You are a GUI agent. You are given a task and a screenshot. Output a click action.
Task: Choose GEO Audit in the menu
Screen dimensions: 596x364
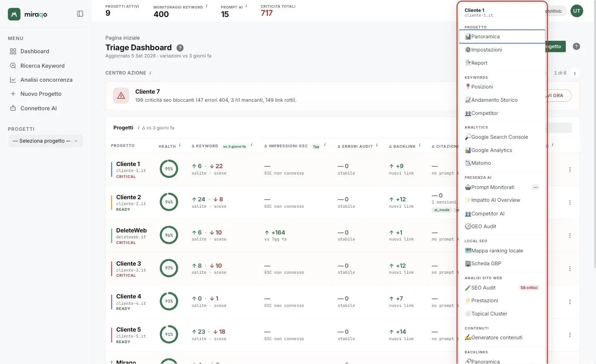coord(502,226)
